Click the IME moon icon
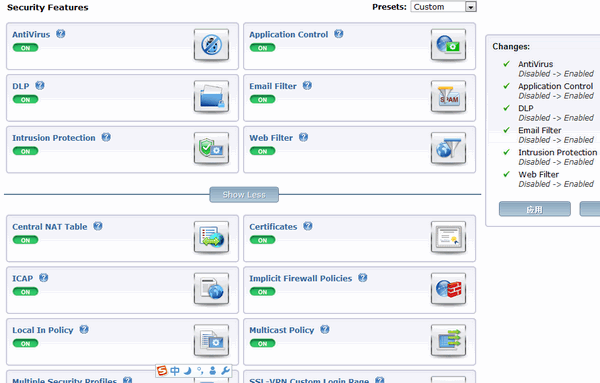This screenshot has height=383, width=600. [x=188, y=370]
